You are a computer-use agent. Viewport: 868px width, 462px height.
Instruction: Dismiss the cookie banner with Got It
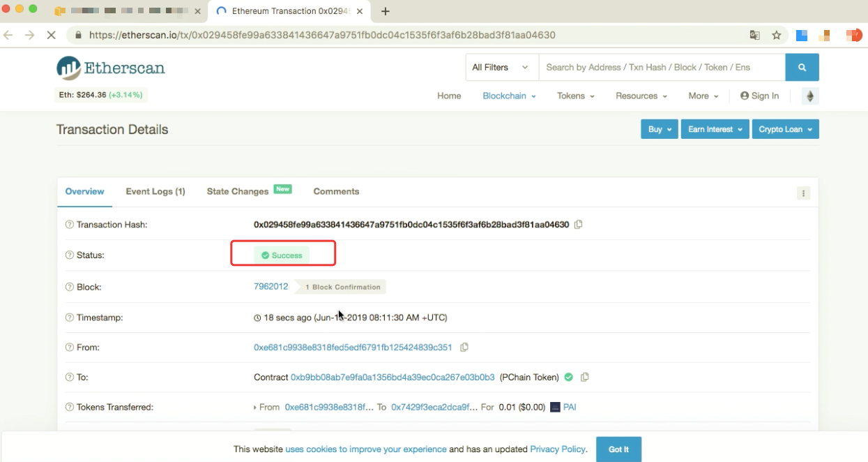pyautogui.click(x=618, y=449)
